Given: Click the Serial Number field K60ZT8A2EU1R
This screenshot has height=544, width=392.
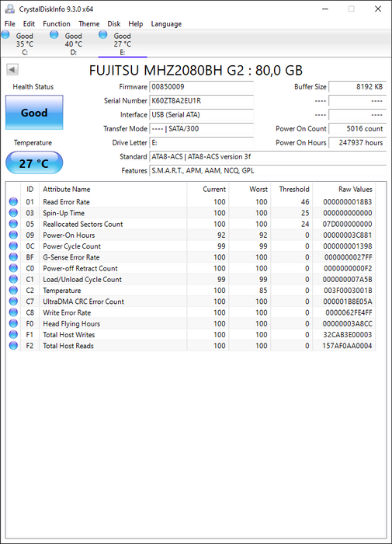Looking at the screenshot, I should tap(201, 100).
